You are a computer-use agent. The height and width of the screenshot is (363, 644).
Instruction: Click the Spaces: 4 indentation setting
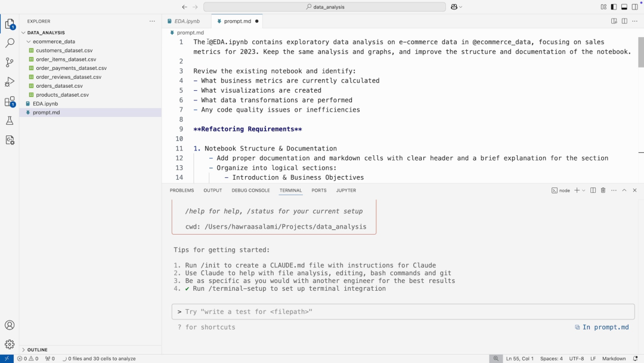[551, 359]
